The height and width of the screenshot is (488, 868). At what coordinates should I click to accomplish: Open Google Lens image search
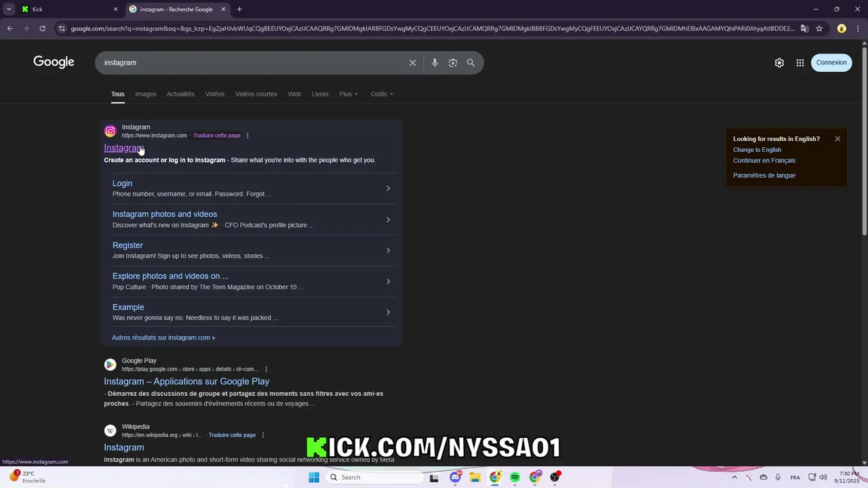pos(453,62)
